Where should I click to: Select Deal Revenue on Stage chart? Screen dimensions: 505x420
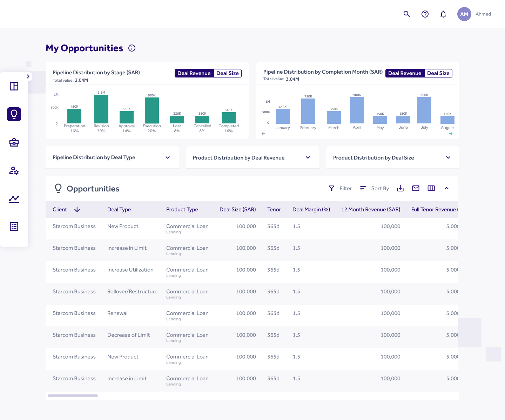(194, 73)
